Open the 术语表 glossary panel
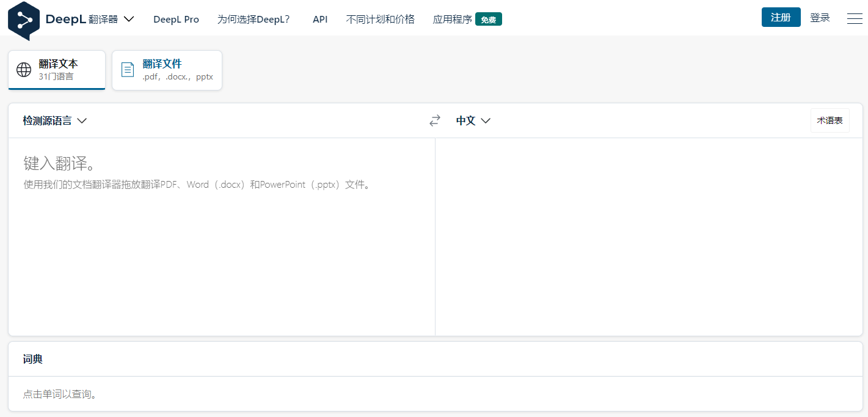868x417 pixels. coord(830,120)
